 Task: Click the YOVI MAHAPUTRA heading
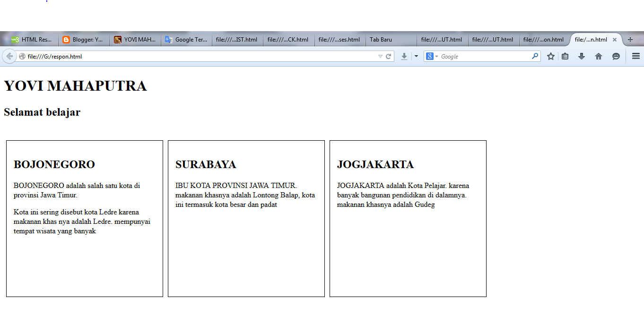coord(76,86)
